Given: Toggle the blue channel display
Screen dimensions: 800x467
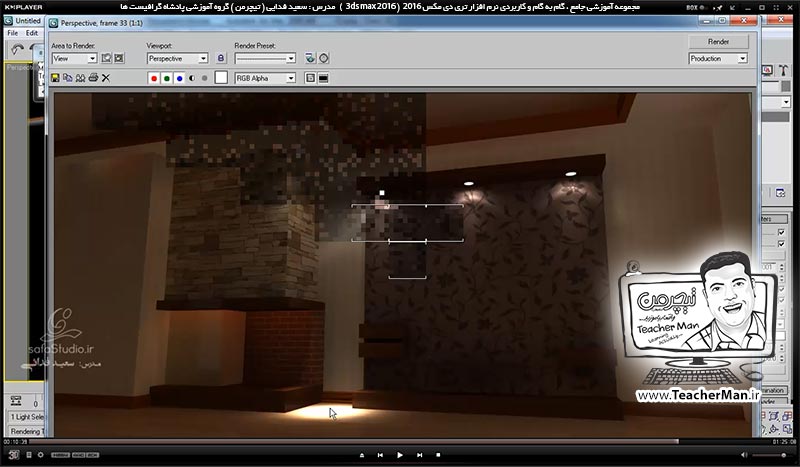Looking at the screenshot, I should (x=179, y=78).
